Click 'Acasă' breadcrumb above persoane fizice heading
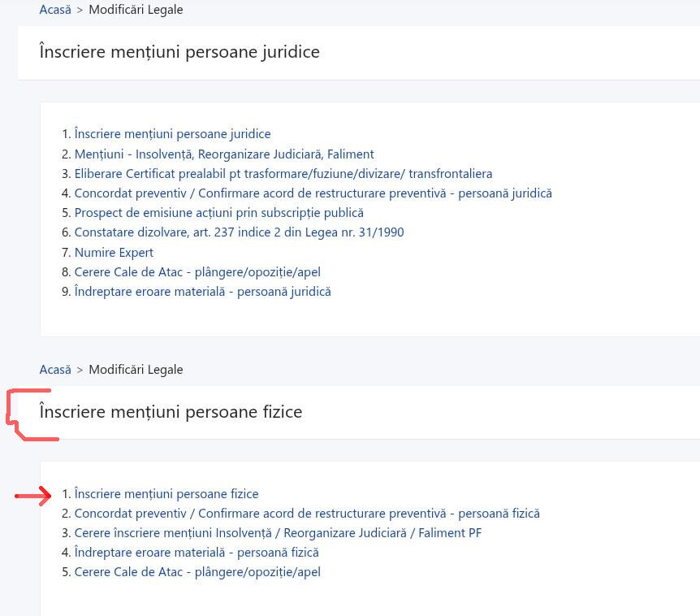The image size is (700, 616). [55, 370]
